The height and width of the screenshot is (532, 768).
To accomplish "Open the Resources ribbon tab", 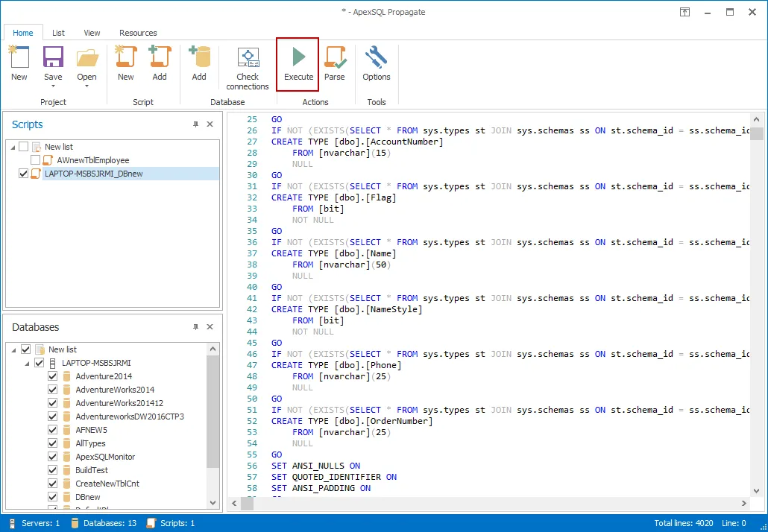I will click(x=138, y=33).
